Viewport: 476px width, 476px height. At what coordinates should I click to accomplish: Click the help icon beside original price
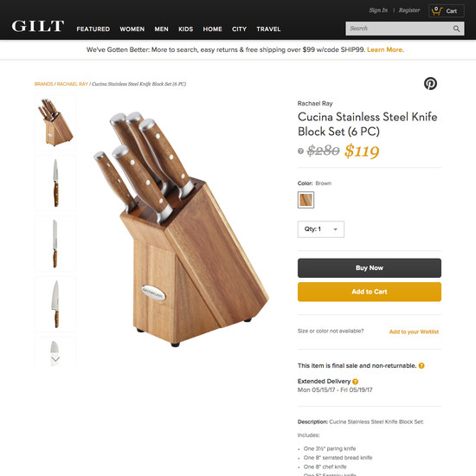click(x=300, y=151)
